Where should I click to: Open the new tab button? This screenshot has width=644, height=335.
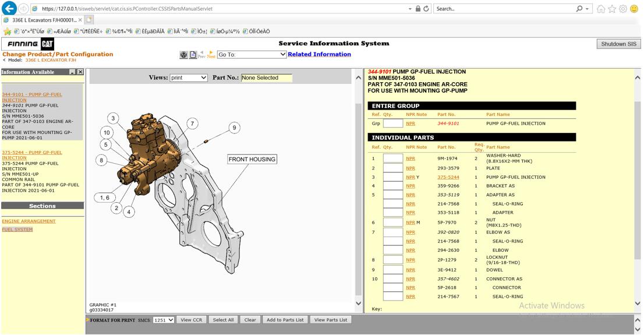[89, 20]
